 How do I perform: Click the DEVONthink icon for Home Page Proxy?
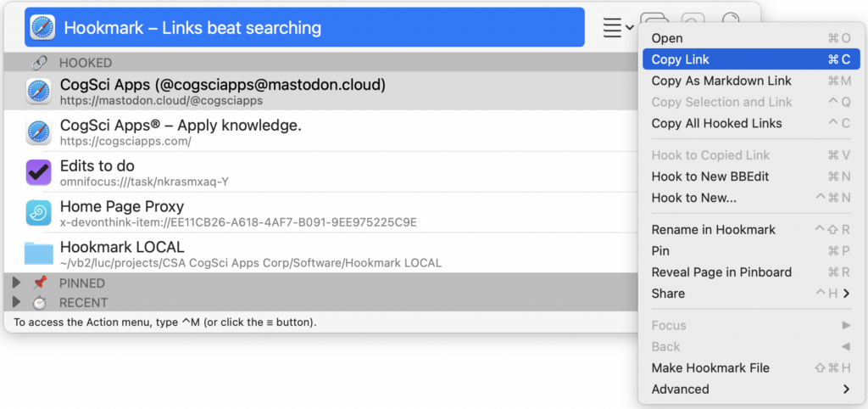click(x=39, y=213)
